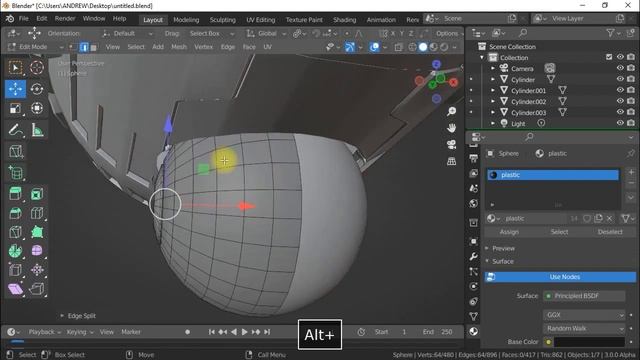Screen dimensions: 640x360
Task: Select the Inset Faces tool
Action: pos(37,194)
